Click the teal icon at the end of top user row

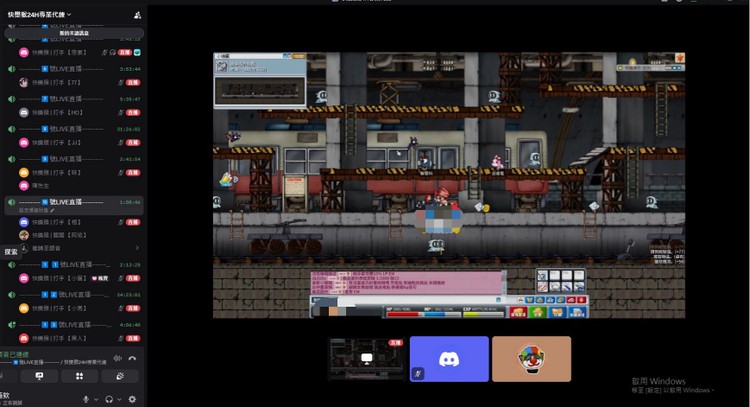[137, 53]
